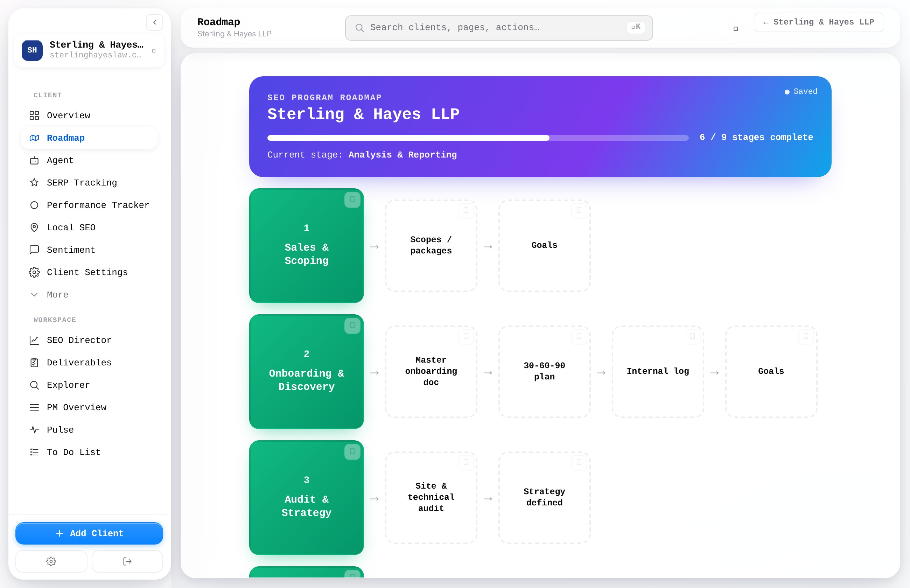Click the Overview grid icon

pyautogui.click(x=34, y=115)
